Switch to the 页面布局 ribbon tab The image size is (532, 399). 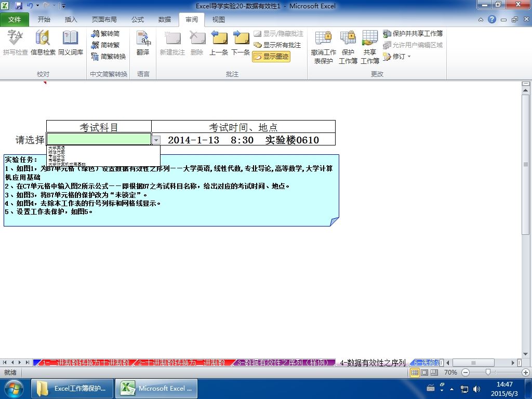(x=104, y=20)
